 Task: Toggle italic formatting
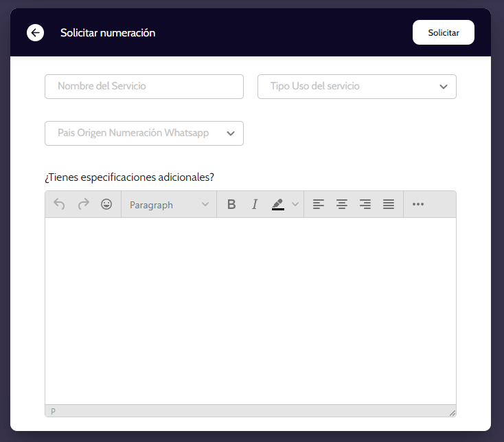[x=255, y=204]
